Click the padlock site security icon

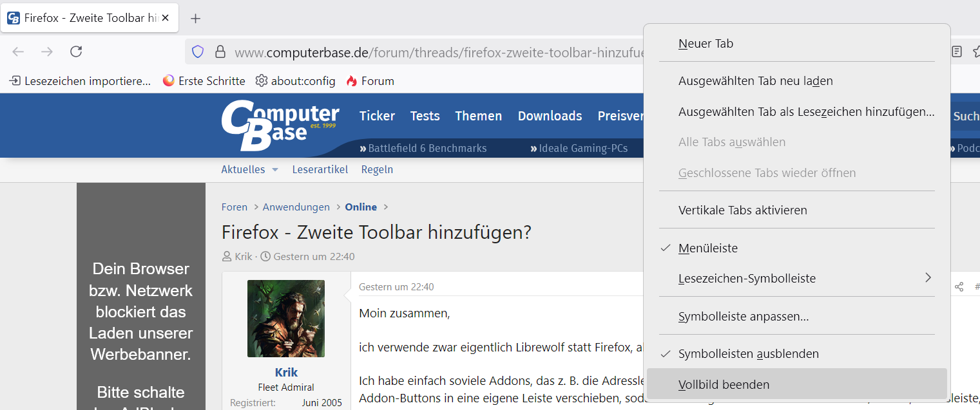coord(220,51)
